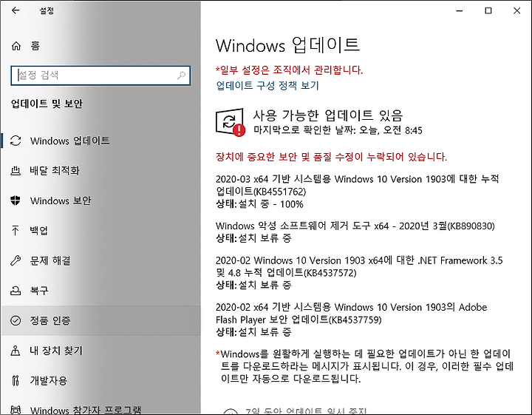Viewport: 532px width, 415px height.
Task: Select 문제 해결 in the sidebar
Action: coord(100,260)
